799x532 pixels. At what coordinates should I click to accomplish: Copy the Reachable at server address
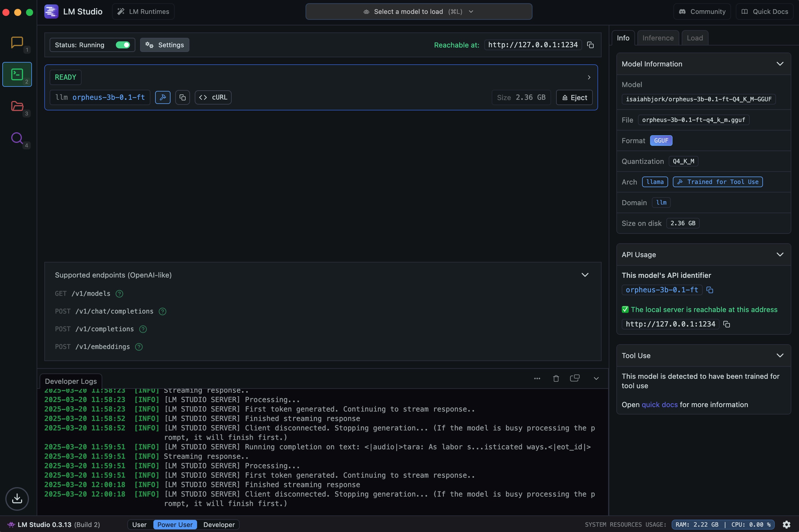coord(590,45)
